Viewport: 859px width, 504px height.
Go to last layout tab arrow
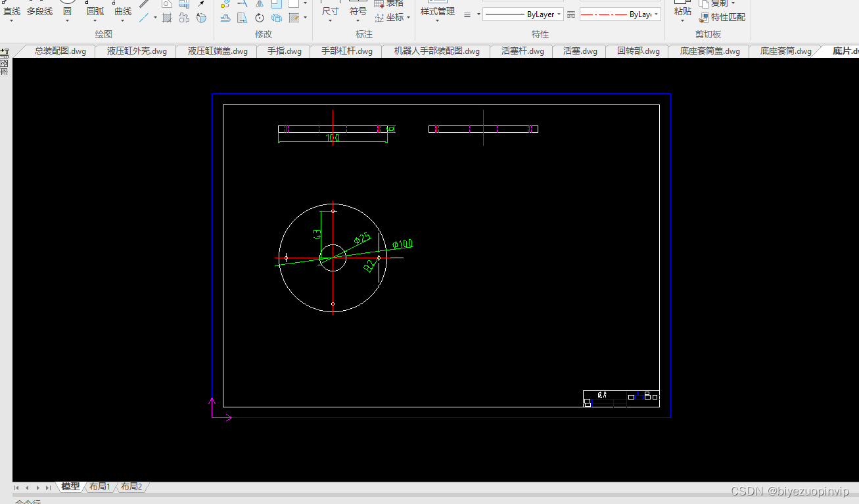pos(47,488)
